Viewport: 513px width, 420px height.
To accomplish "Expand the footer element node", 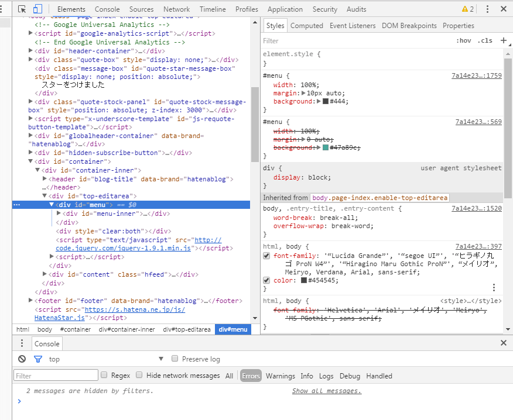I will tap(30, 300).
